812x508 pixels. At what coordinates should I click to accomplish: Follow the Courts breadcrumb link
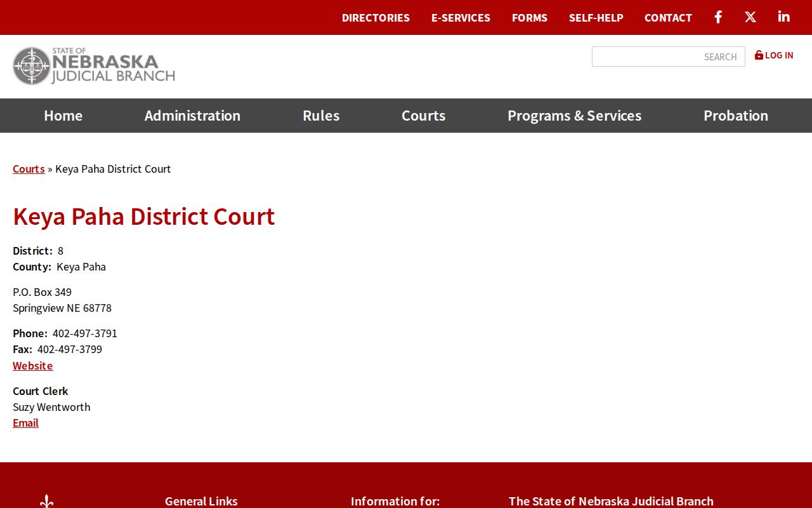point(29,169)
